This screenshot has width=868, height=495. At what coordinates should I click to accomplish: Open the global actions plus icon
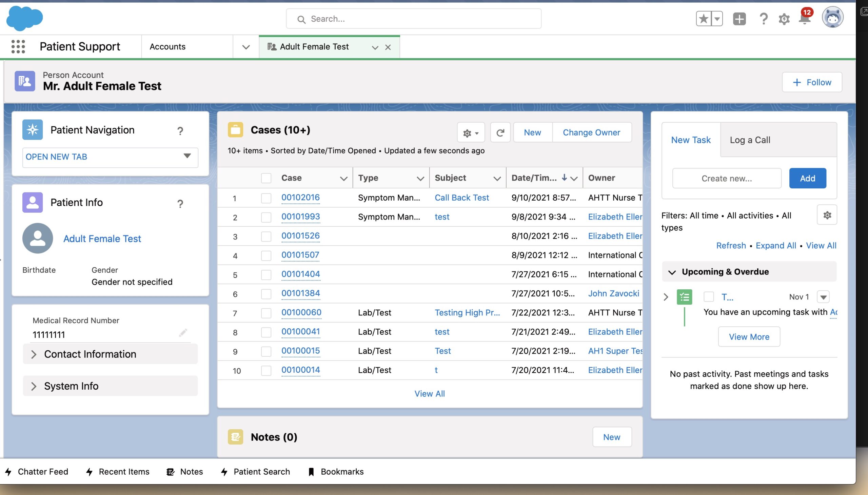(739, 19)
